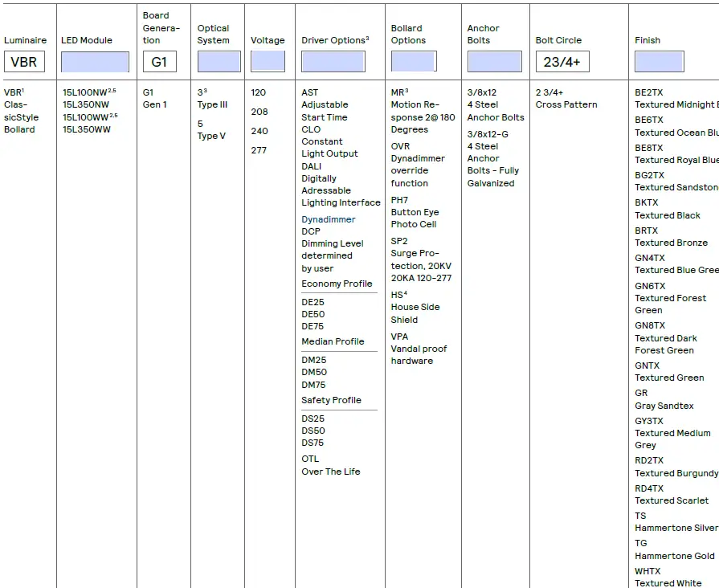Viewport: 719px width, 588px height.
Task: Select Type V optical system text
Action: 211,136
